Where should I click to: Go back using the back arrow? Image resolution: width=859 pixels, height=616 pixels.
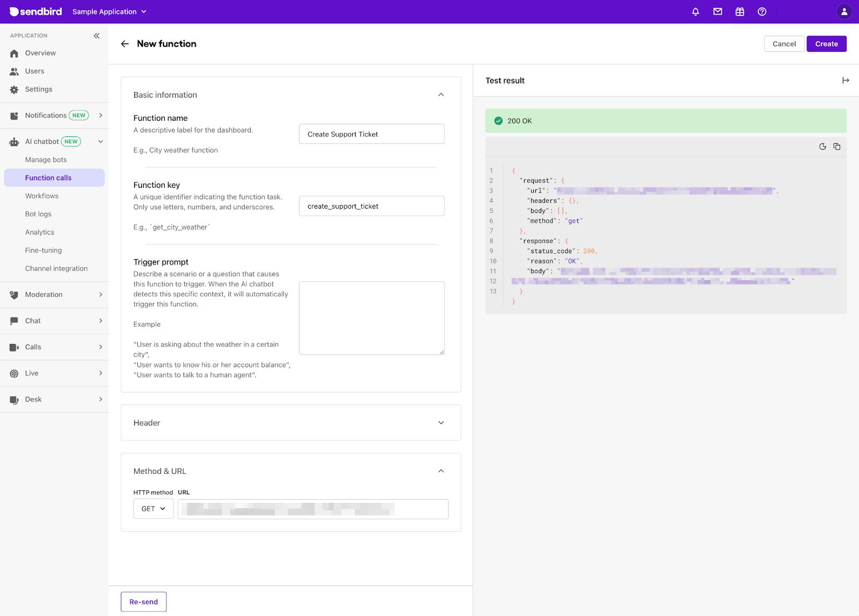[x=125, y=43]
